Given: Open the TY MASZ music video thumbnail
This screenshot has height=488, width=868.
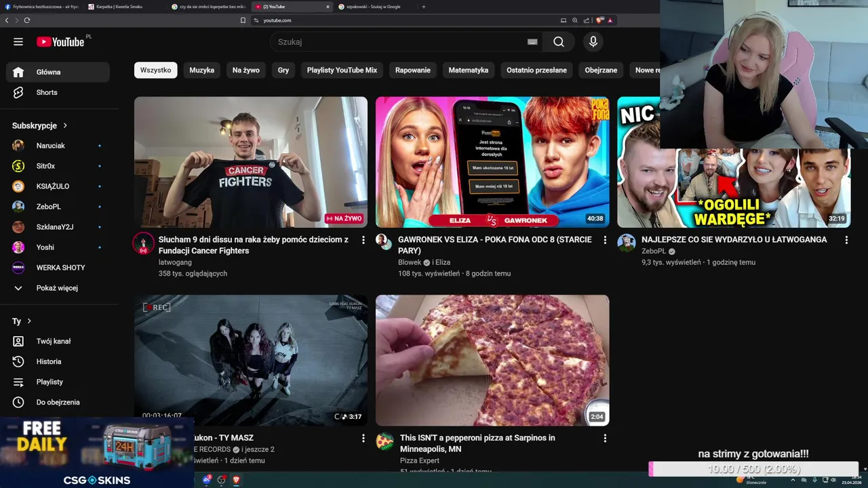Looking at the screenshot, I should click(x=251, y=361).
